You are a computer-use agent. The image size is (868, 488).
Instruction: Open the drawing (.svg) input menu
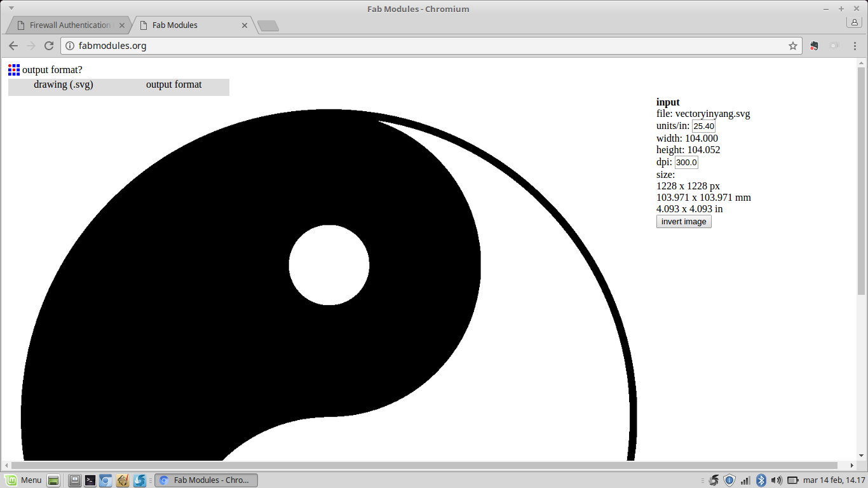coord(64,85)
